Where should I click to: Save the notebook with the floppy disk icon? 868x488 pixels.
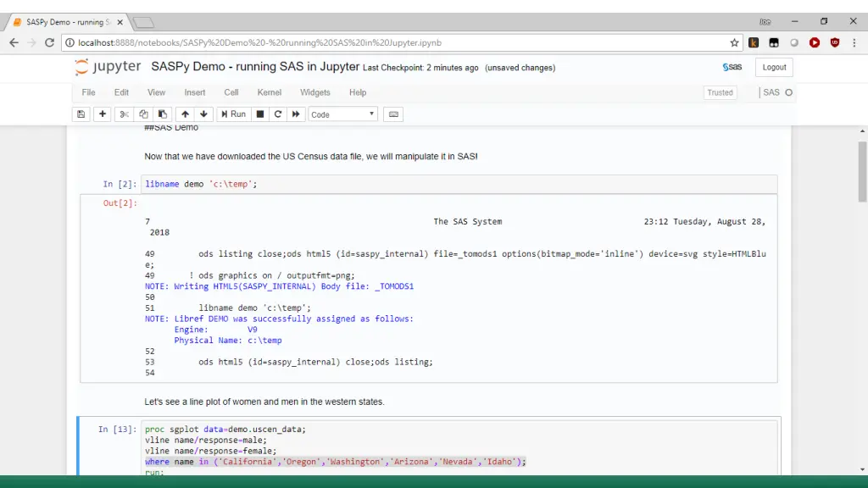(x=81, y=114)
